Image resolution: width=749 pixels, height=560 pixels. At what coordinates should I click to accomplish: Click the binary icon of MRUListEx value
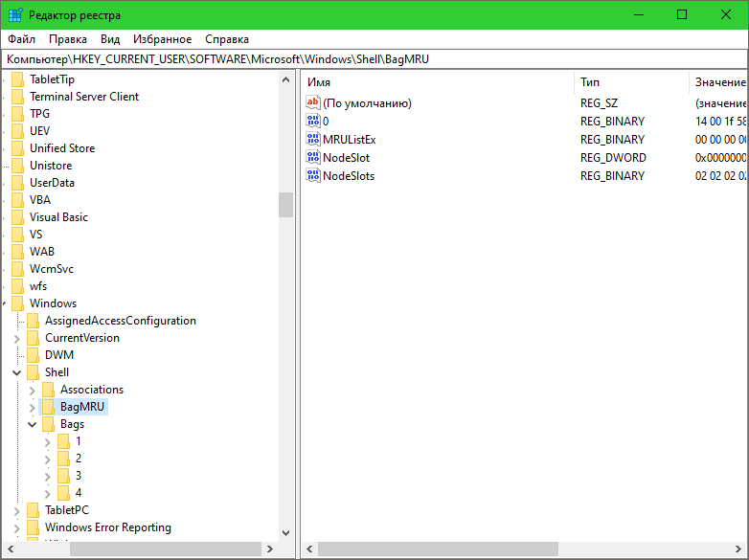313,140
